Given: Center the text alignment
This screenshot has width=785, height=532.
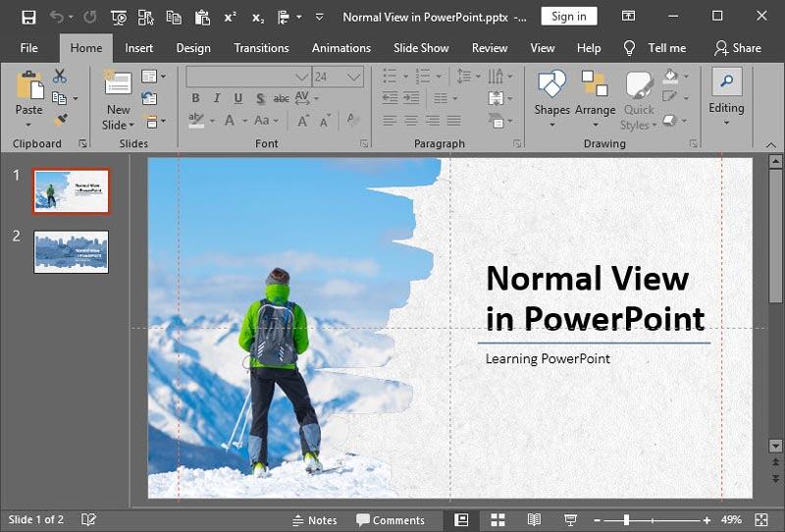Looking at the screenshot, I should 411,121.
